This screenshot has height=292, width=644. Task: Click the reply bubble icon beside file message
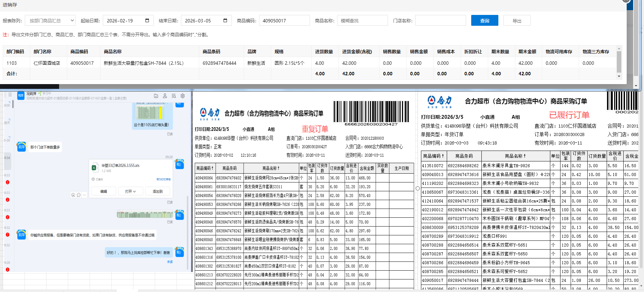pyautogui.click(x=79, y=195)
